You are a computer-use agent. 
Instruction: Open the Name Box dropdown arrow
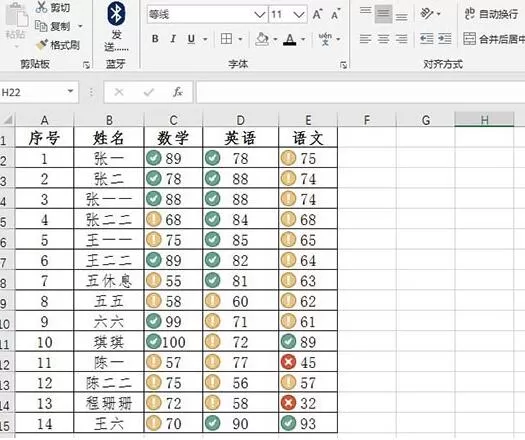point(70,91)
